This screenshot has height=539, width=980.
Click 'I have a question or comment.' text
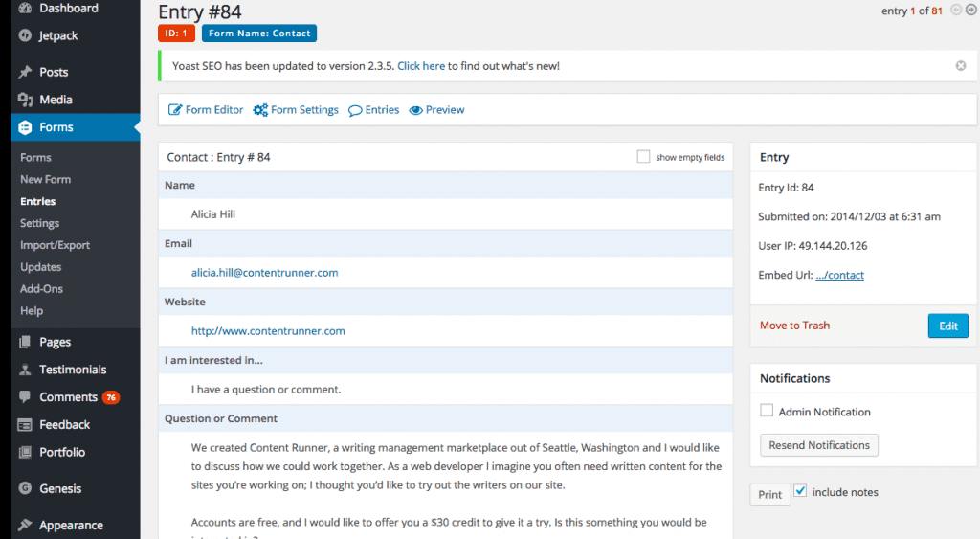tap(266, 390)
